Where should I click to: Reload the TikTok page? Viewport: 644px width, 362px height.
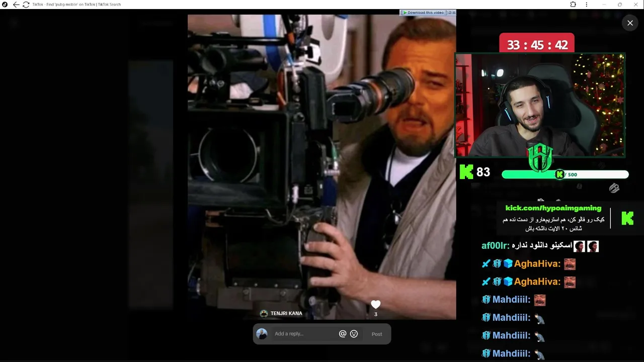click(x=26, y=5)
